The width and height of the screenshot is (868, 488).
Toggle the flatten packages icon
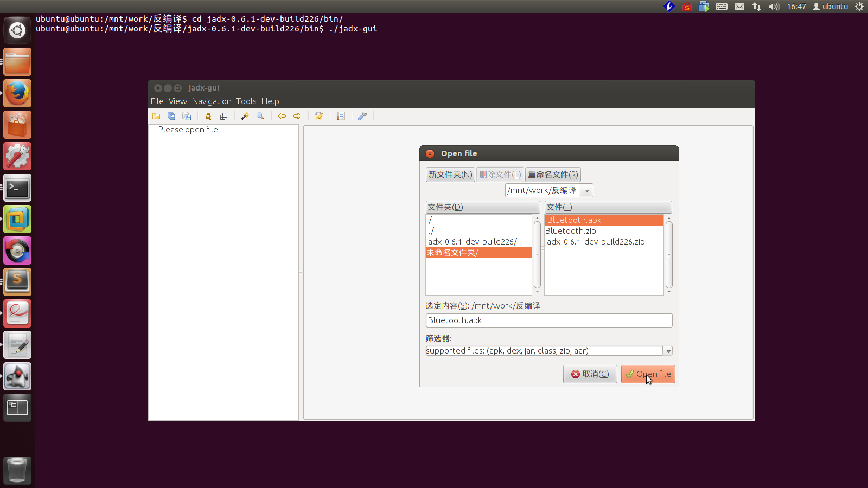click(x=224, y=116)
